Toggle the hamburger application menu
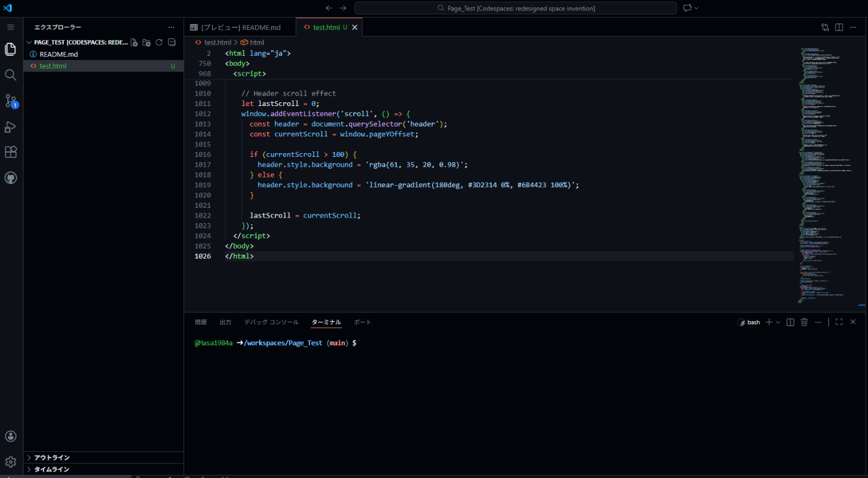The height and width of the screenshot is (478, 868). click(11, 27)
